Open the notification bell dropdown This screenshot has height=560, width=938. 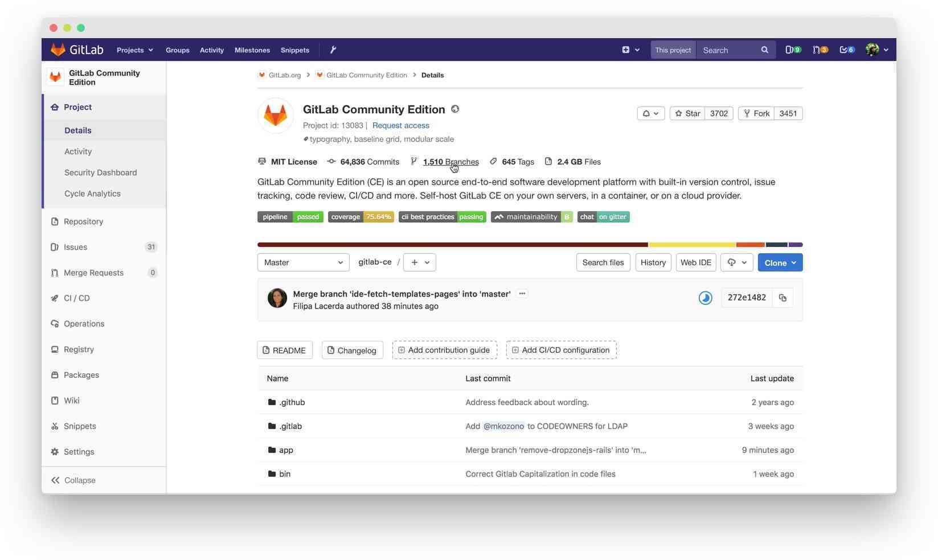point(650,113)
